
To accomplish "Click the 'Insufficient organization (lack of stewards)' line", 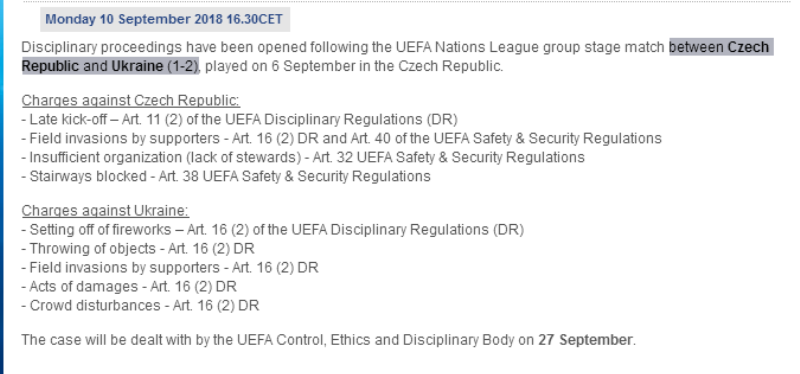I will click(303, 157).
